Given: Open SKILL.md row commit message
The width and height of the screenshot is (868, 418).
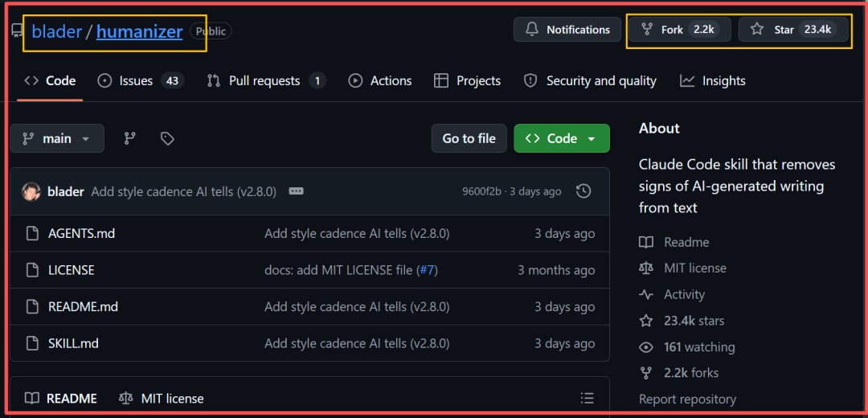Looking at the screenshot, I should [x=357, y=343].
